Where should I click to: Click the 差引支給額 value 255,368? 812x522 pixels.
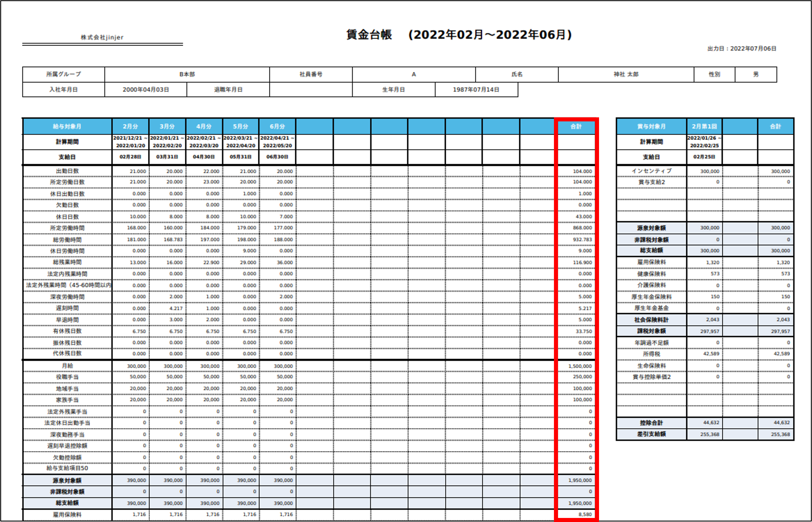point(711,434)
